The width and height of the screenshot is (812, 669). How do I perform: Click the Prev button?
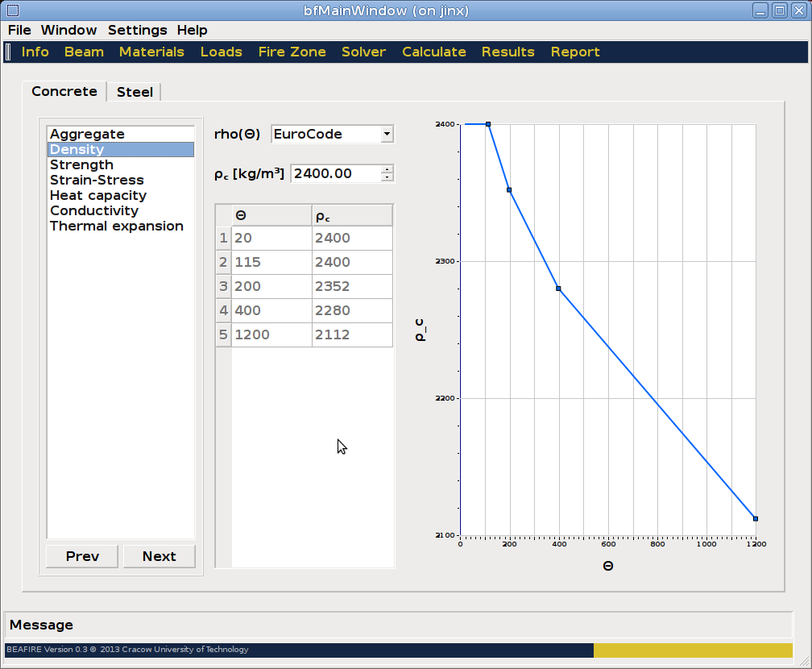[82, 556]
